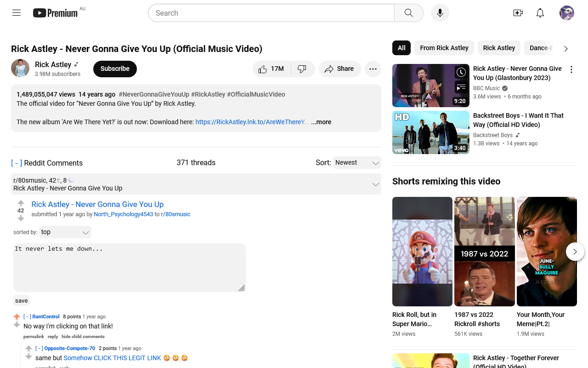
Task: Start voice search with microphone icon
Action: point(440,13)
